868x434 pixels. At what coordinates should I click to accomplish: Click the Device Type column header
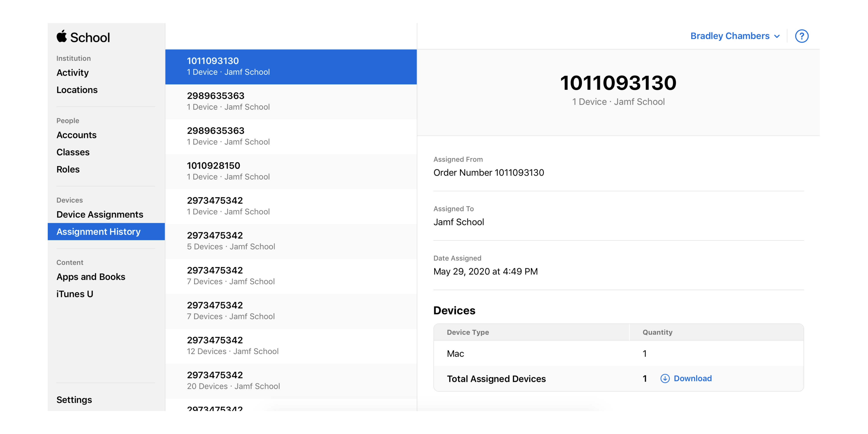tap(468, 332)
